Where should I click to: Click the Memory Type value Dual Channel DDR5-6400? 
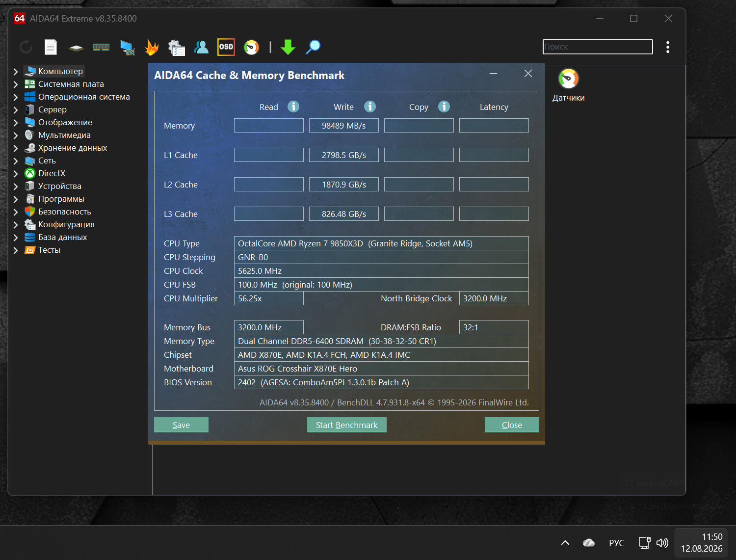click(x=381, y=341)
